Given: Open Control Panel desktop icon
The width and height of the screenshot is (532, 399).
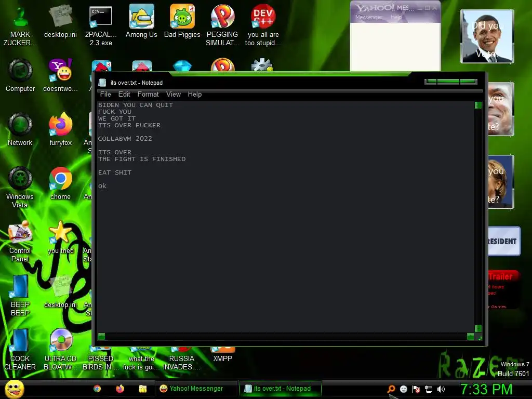Looking at the screenshot, I should (20, 242).
